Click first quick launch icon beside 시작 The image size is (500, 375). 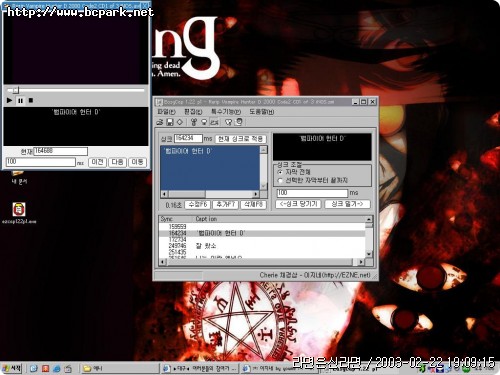tap(34, 368)
